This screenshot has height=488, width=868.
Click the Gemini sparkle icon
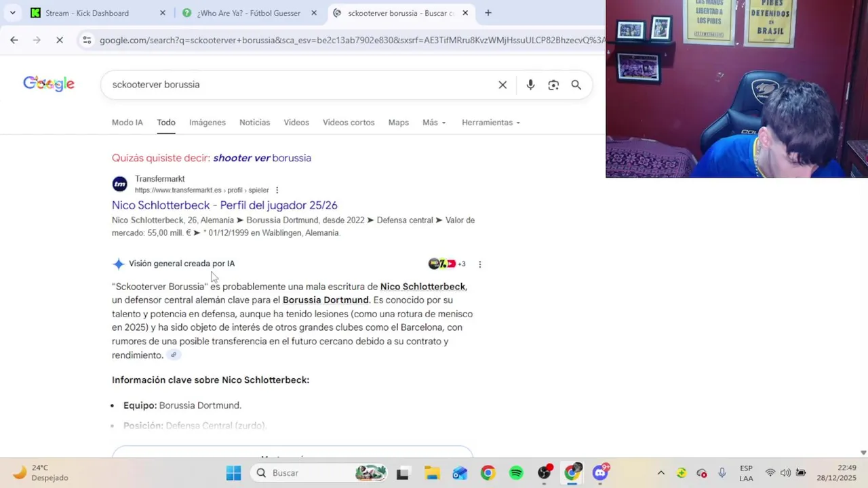(x=119, y=264)
